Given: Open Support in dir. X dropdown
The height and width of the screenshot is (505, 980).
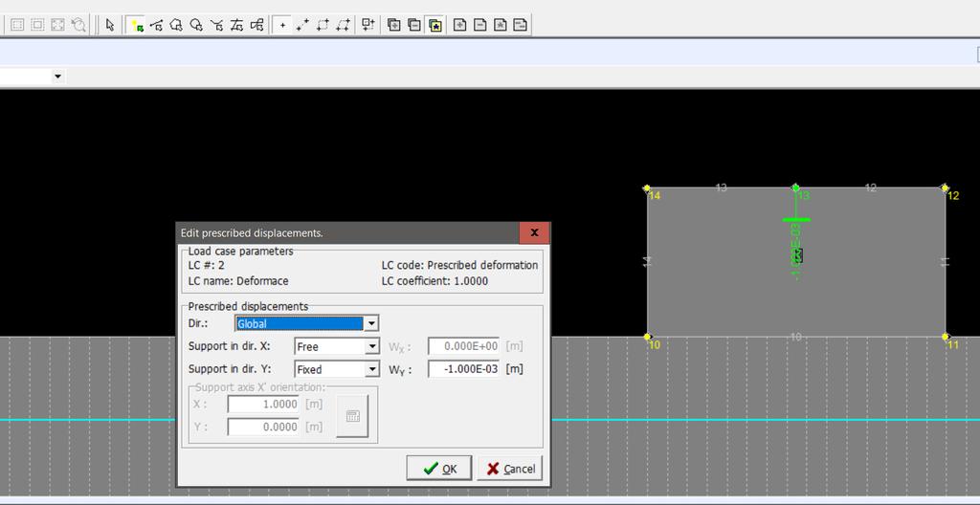Looking at the screenshot, I should tap(336, 346).
